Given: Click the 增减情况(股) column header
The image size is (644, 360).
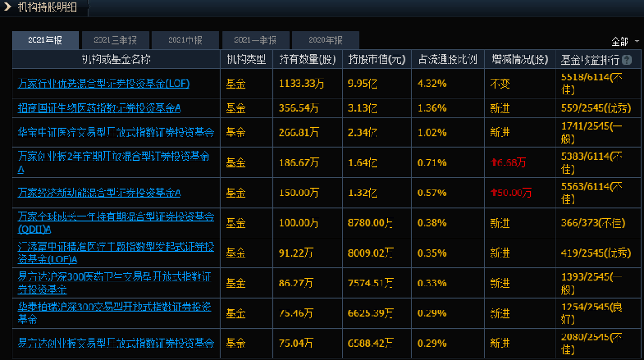Looking at the screenshot, I should 520,59.
